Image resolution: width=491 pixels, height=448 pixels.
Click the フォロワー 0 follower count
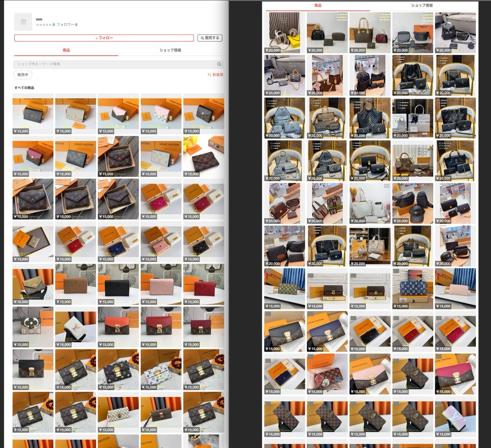click(x=67, y=25)
